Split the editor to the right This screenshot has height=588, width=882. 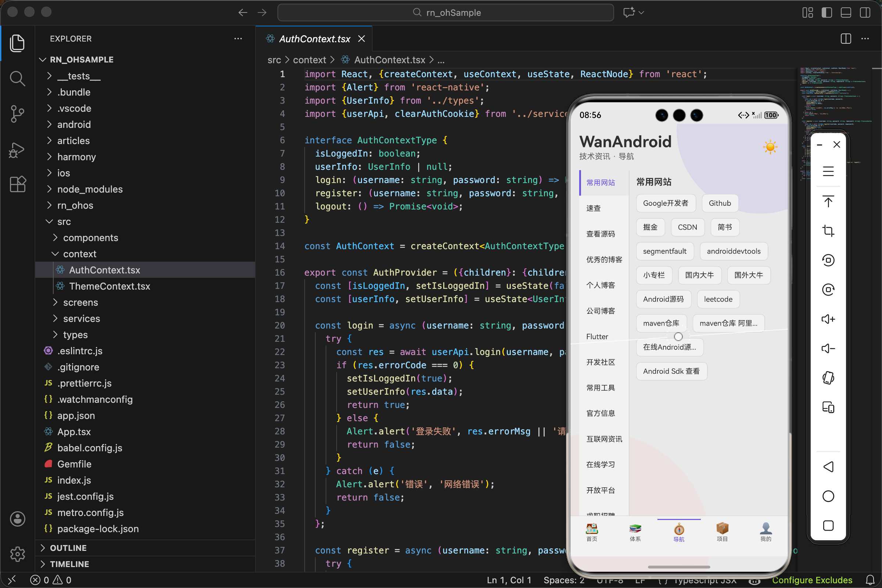pos(846,39)
